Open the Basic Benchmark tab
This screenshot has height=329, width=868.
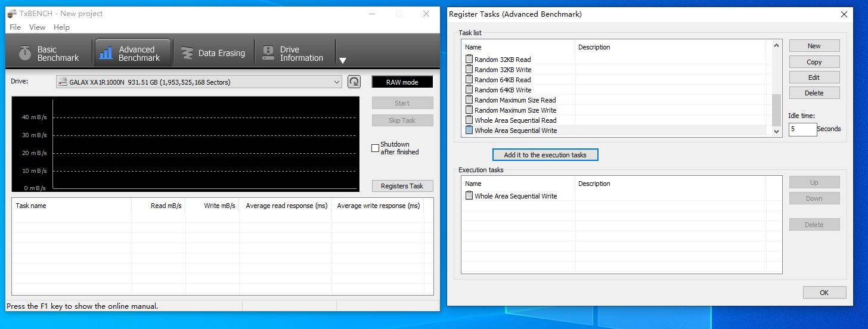[49, 54]
